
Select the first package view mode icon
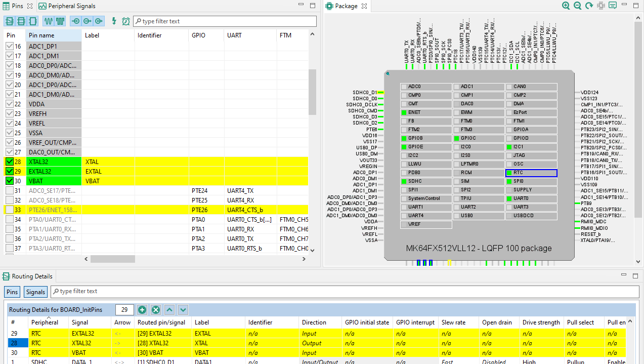(x=9, y=21)
